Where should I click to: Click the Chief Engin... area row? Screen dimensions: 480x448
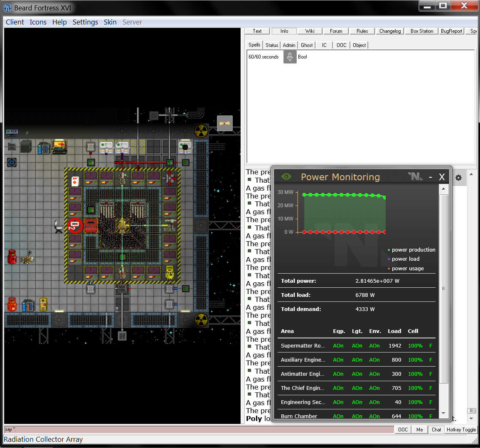(x=356, y=388)
